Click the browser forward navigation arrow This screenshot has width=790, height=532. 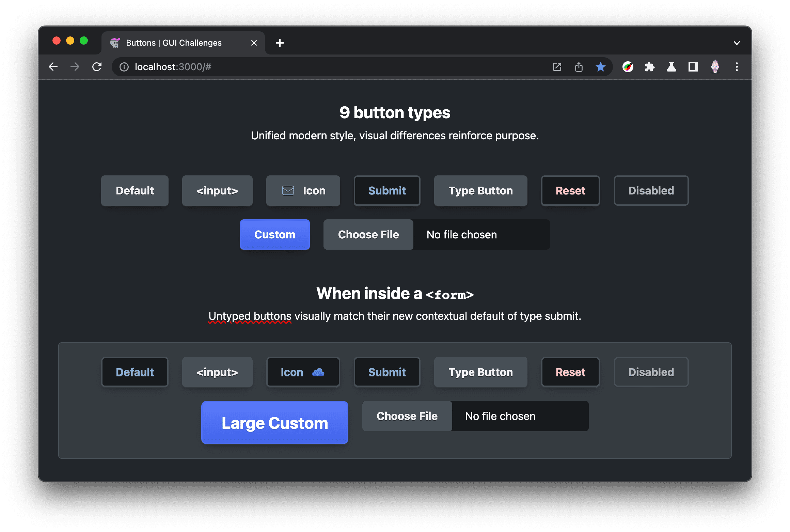pyautogui.click(x=75, y=66)
